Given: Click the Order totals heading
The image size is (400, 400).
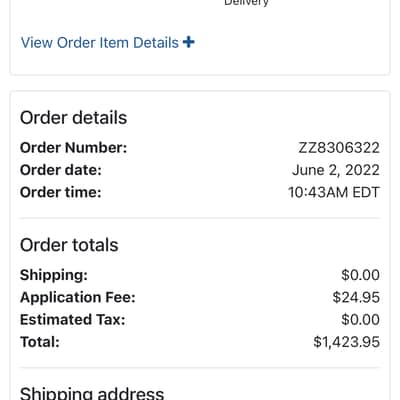Looking at the screenshot, I should 69,245.
